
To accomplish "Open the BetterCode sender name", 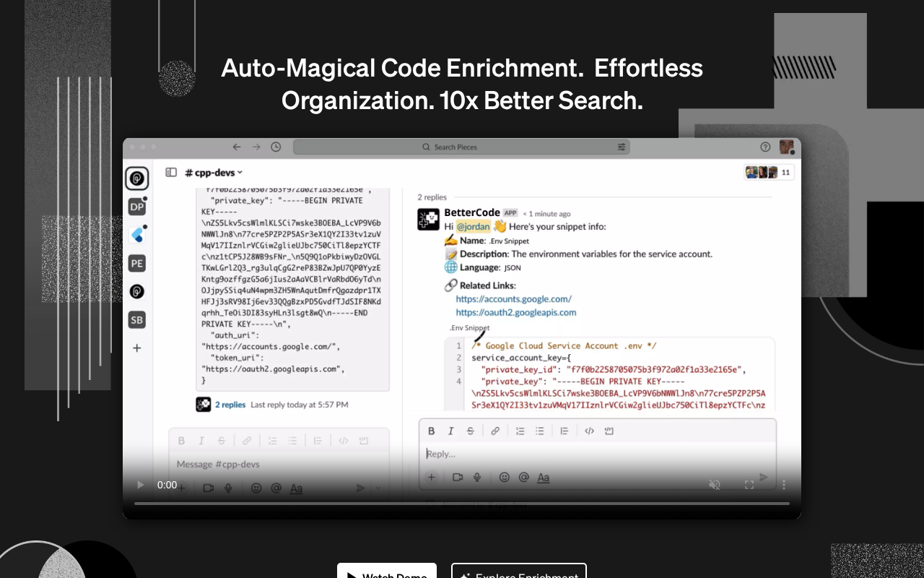I will [x=472, y=212].
